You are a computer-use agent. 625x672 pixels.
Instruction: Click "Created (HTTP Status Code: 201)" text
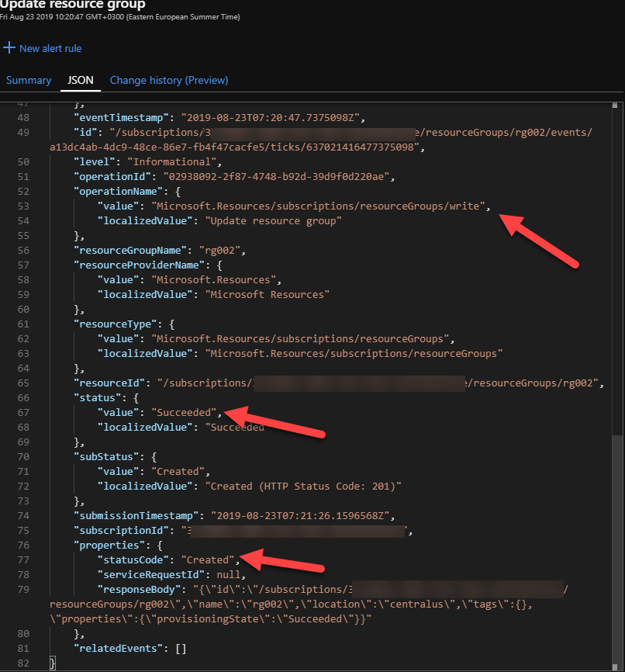(x=306, y=487)
